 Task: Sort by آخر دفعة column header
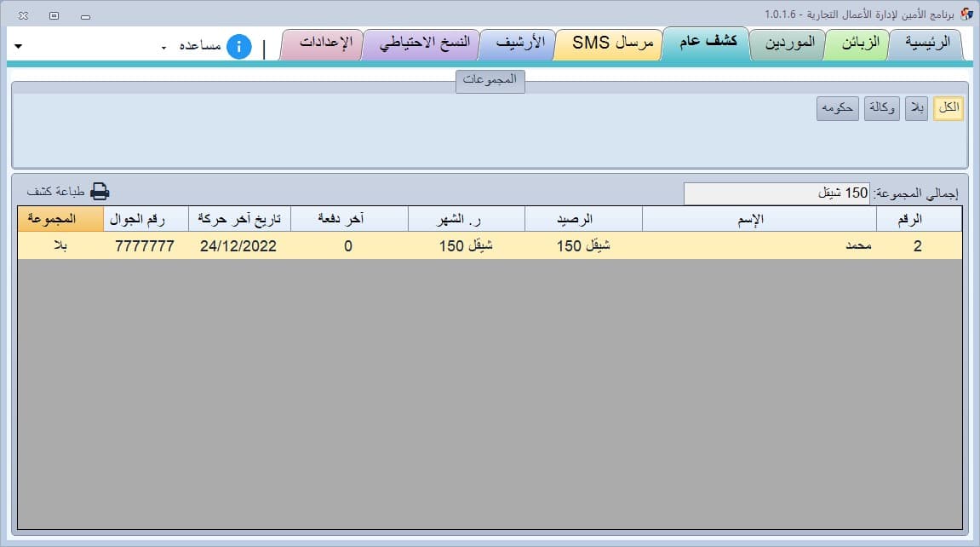pos(349,219)
